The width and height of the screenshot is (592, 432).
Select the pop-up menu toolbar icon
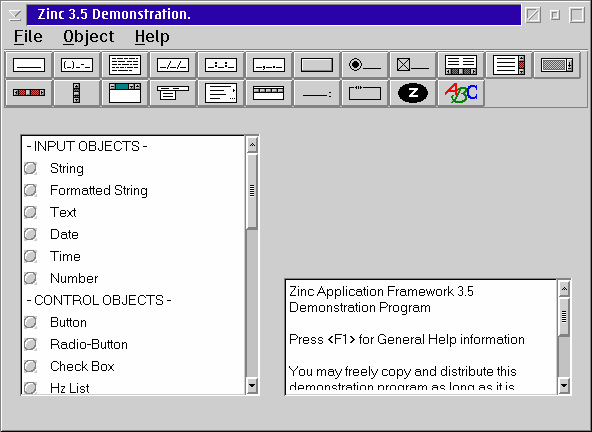[173, 93]
